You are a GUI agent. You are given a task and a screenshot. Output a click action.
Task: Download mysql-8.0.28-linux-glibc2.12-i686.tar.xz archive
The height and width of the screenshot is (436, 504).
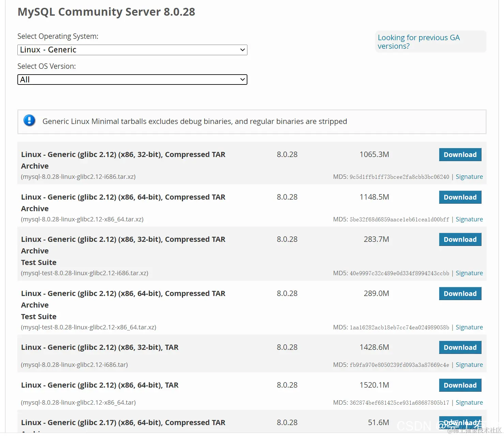(x=460, y=155)
